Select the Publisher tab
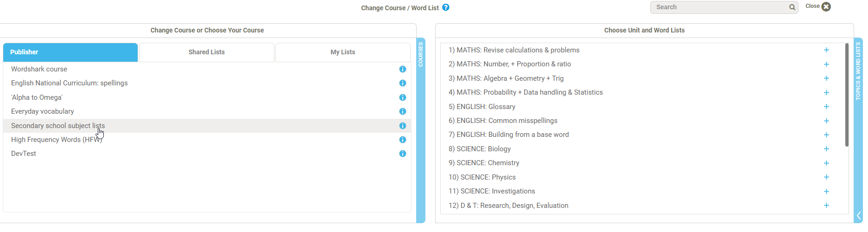 tap(70, 52)
